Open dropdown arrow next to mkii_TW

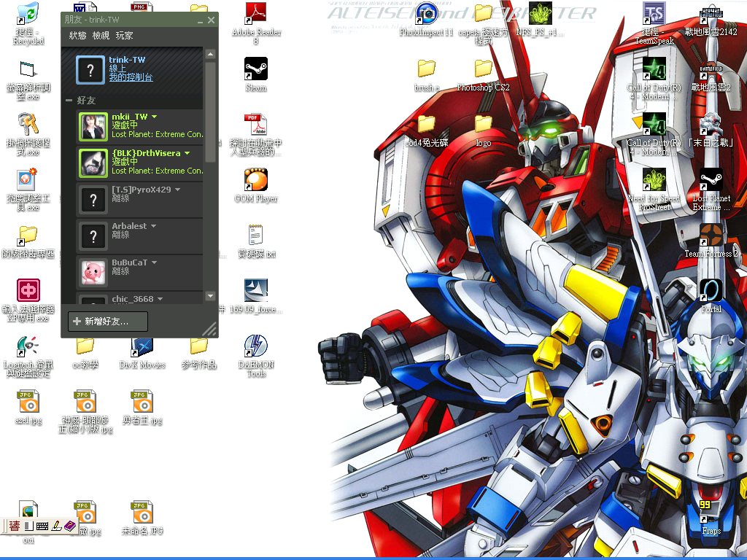click(x=155, y=117)
